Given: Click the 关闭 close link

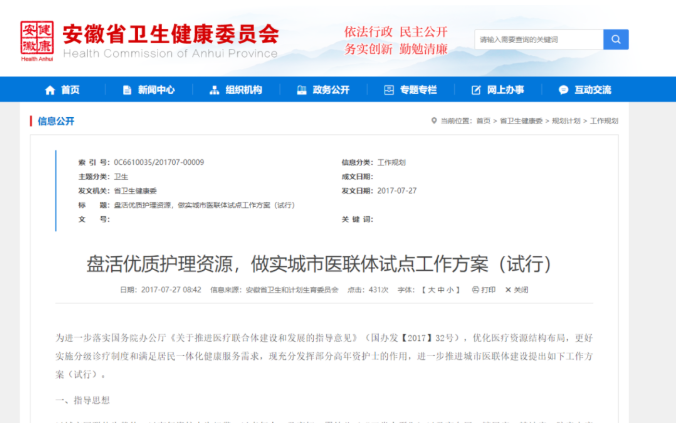Looking at the screenshot, I should click(521, 290).
